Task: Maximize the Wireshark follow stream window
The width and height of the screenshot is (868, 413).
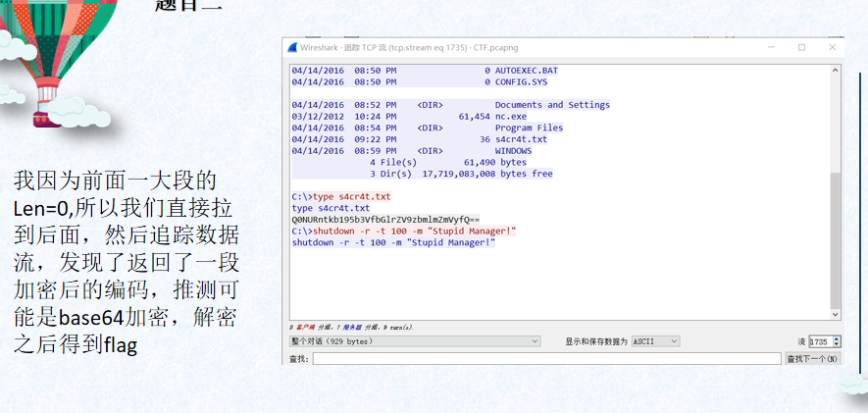Action: pos(801,48)
